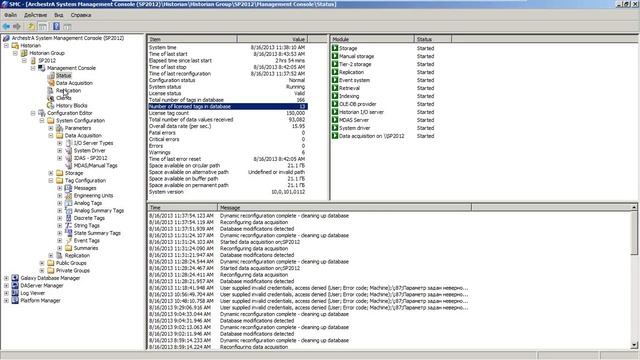Click the DAServer Manager icon
Screen dimensions: 640x360
coord(15,285)
